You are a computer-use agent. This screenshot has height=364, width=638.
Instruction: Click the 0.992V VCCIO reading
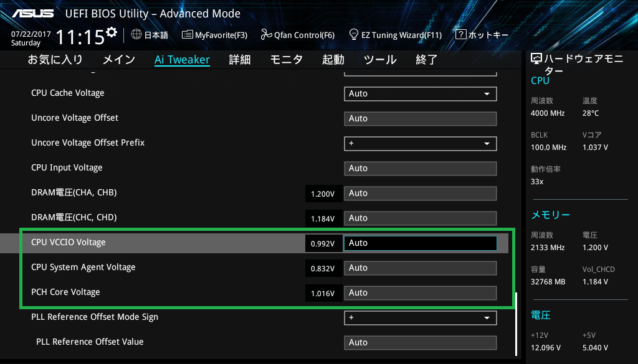323,244
